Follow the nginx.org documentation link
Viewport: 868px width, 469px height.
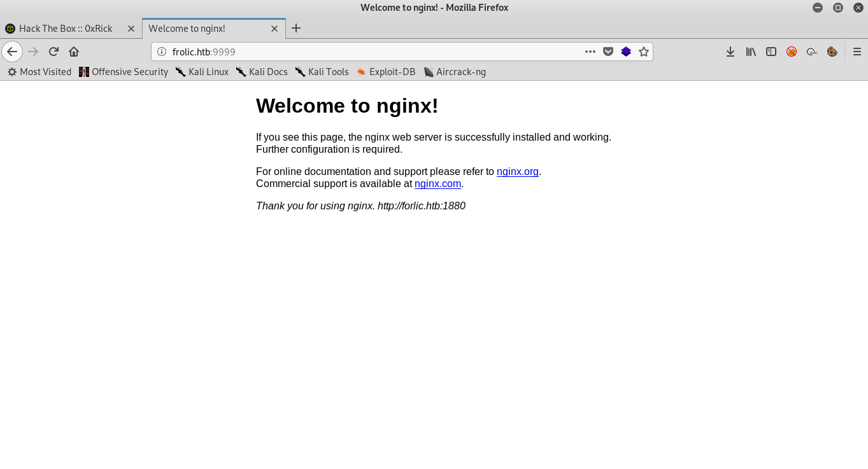517,171
